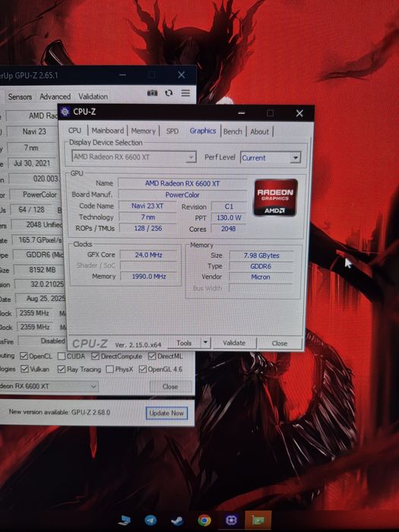Open the laptop-shaped icon in the taskbar

pyautogui.click(x=124, y=521)
